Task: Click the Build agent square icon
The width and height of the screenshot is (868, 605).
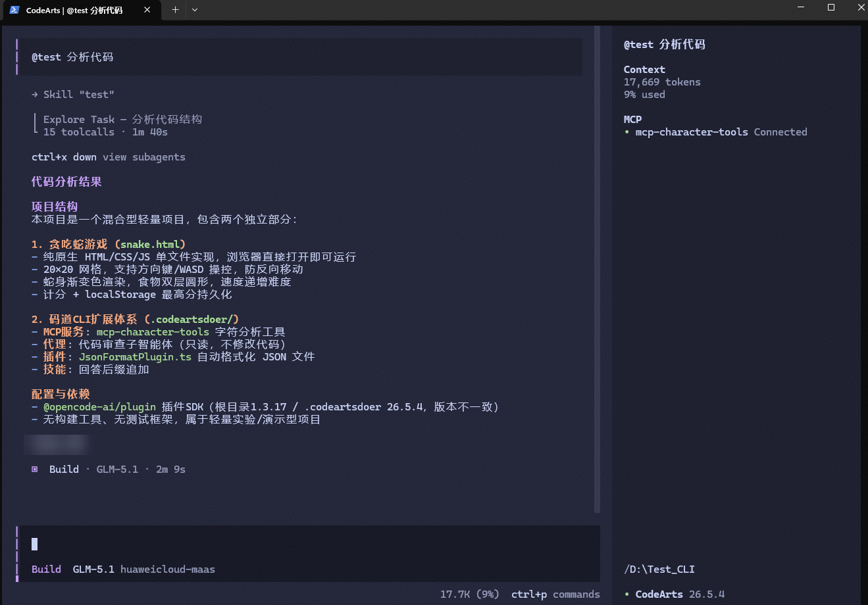Action: (x=35, y=469)
